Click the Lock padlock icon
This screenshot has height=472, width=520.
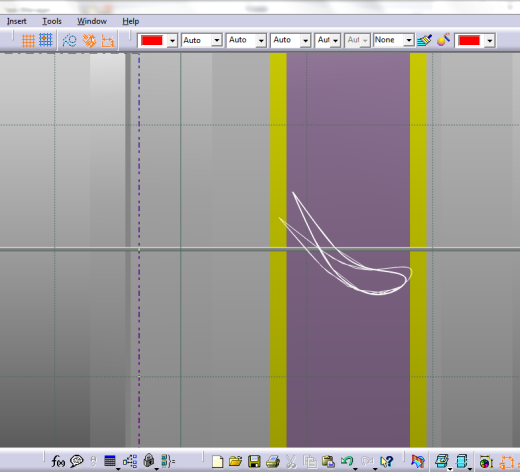tap(149, 461)
